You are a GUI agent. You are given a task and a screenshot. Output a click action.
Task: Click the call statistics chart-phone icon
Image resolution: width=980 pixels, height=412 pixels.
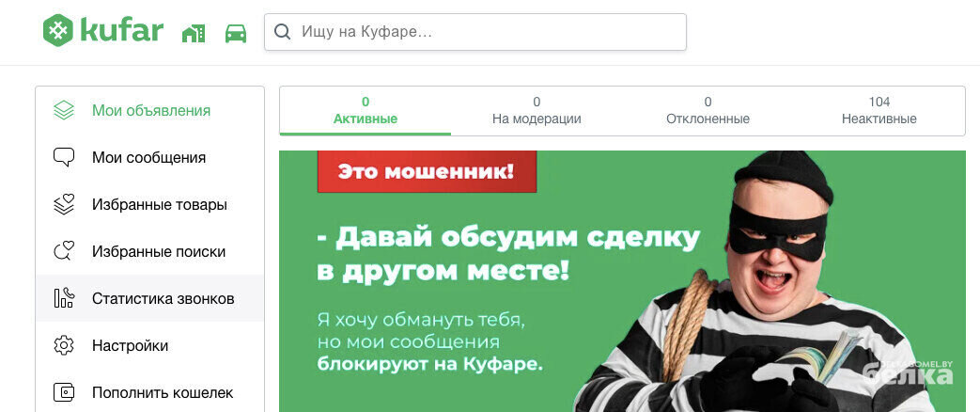coord(64,299)
